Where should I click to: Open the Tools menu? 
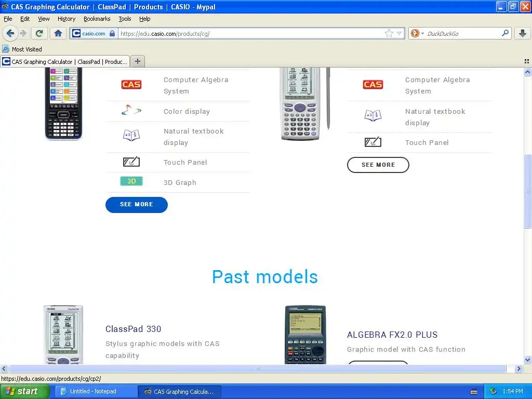(125, 19)
